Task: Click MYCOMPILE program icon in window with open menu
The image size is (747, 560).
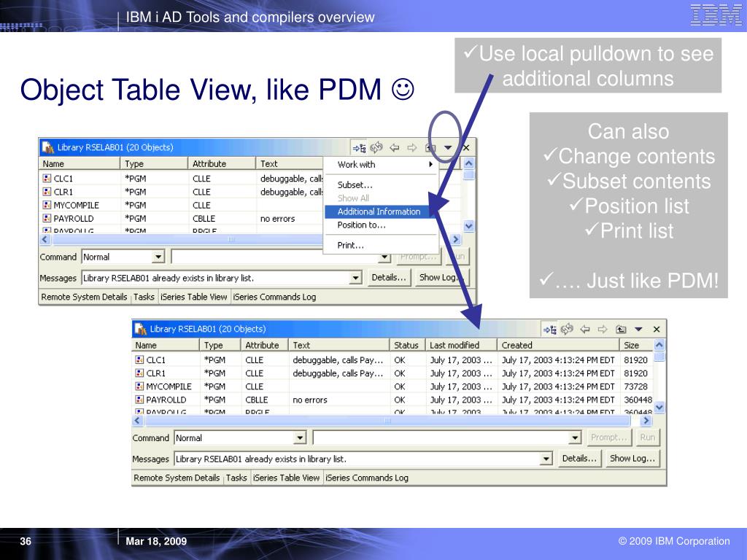Action: click(47, 205)
